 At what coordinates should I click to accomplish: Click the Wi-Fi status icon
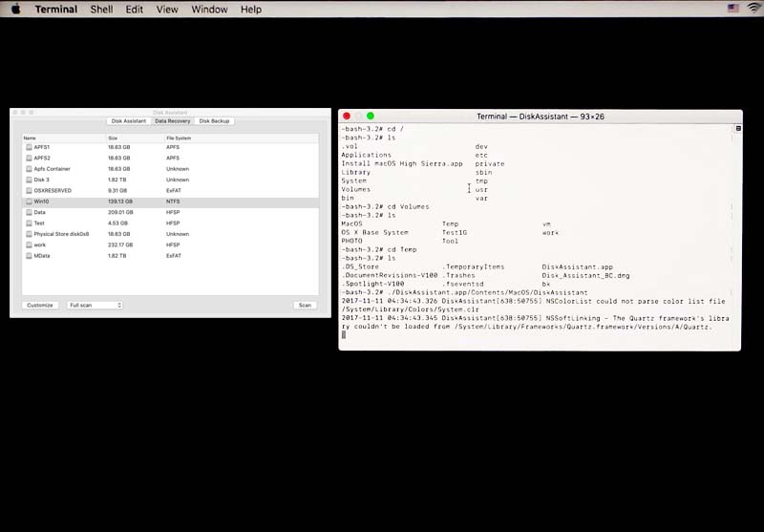coord(754,9)
